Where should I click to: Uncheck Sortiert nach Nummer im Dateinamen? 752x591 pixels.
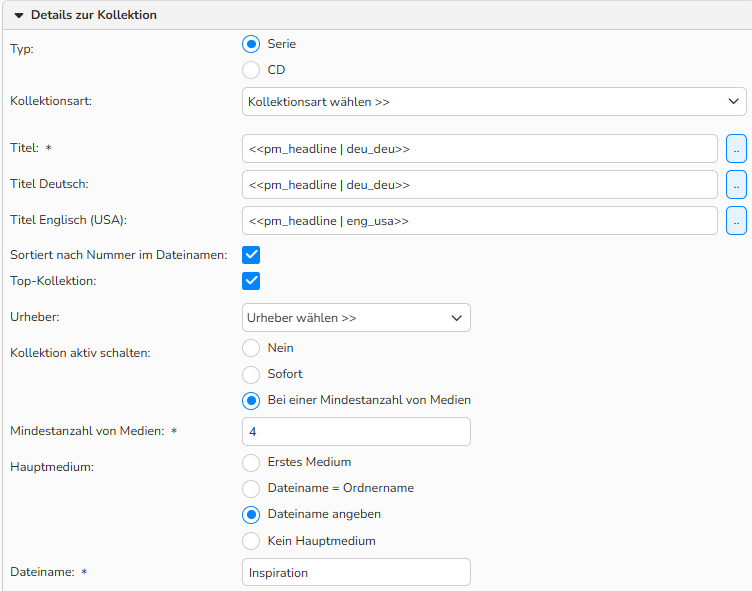pyautogui.click(x=251, y=255)
